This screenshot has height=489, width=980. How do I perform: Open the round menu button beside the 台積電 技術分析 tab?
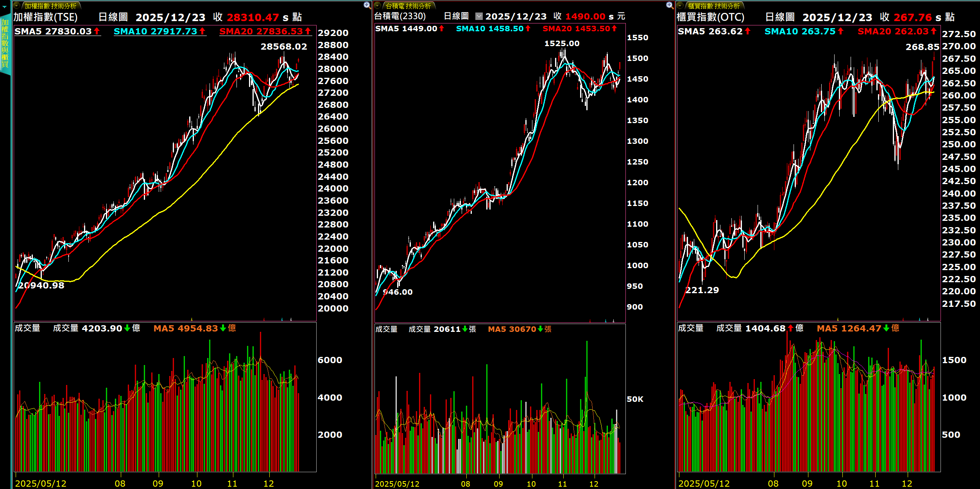point(378,5)
